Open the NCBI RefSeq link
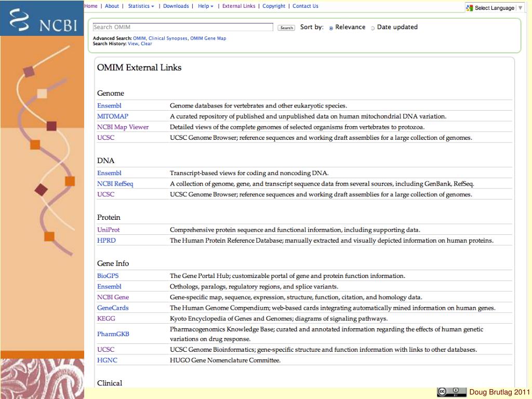The width and height of the screenshot is (532, 399). click(x=115, y=184)
